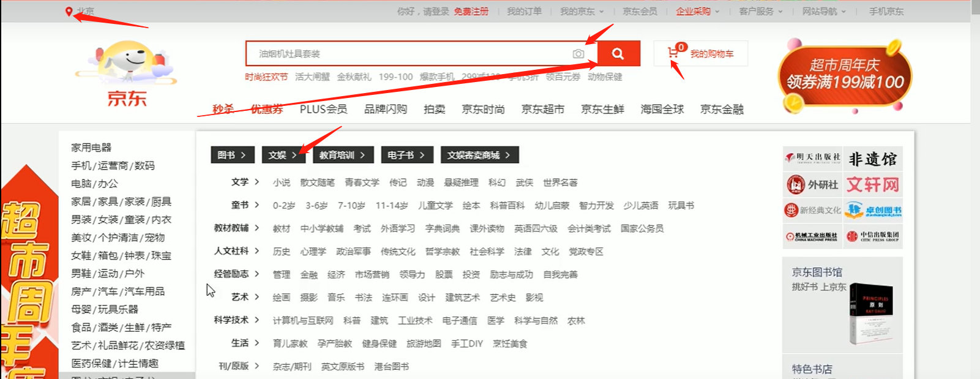Open the 文娱寄卖商城 channel tab
The image size is (980, 379).
(479, 155)
